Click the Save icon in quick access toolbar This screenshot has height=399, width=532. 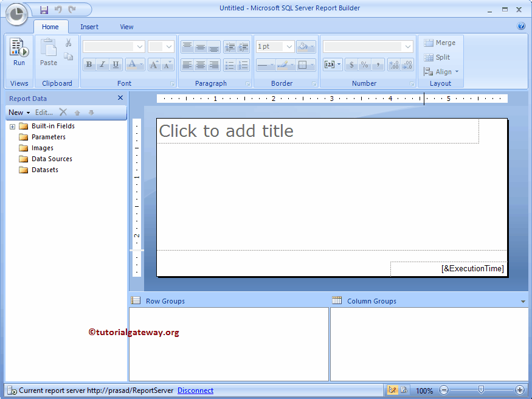tap(44, 10)
